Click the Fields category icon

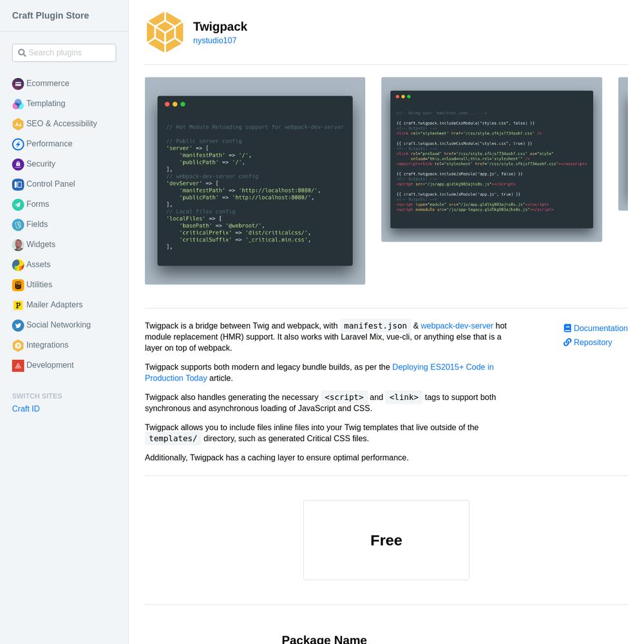tap(18, 225)
